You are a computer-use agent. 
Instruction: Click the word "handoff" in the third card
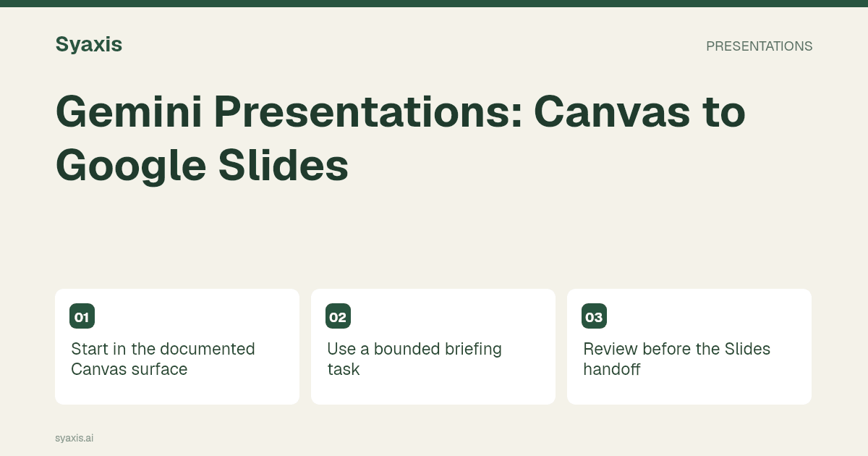click(611, 369)
